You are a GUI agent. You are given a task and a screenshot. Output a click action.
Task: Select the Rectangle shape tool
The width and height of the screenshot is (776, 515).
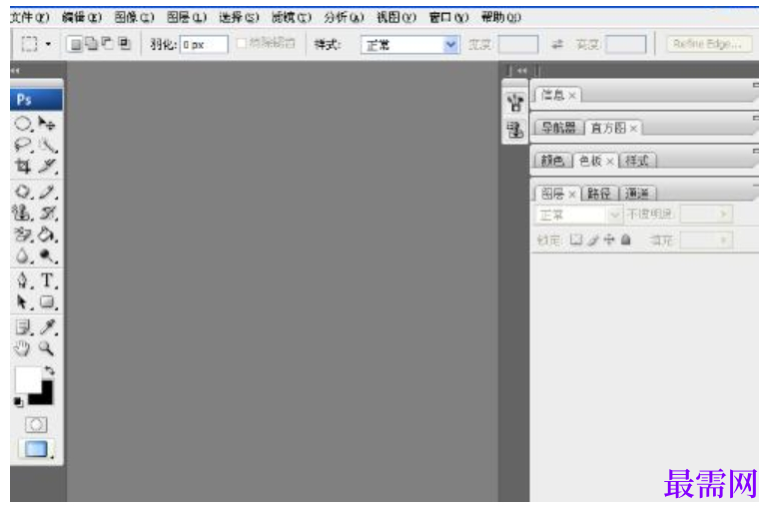(x=48, y=302)
